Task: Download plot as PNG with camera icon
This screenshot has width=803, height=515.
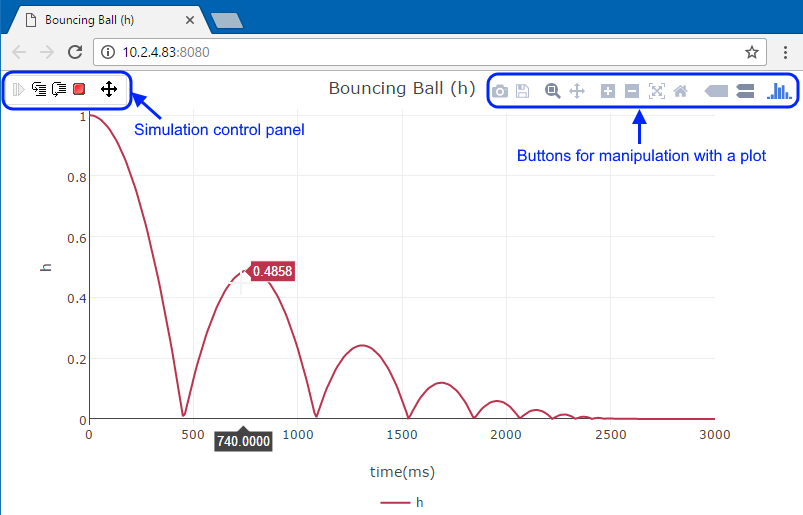Action: (x=500, y=92)
